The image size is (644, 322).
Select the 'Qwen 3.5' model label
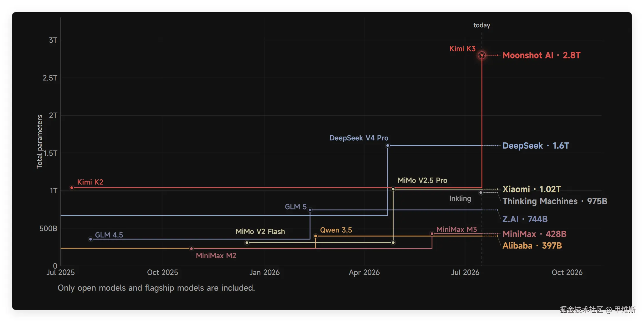pos(336,230)
